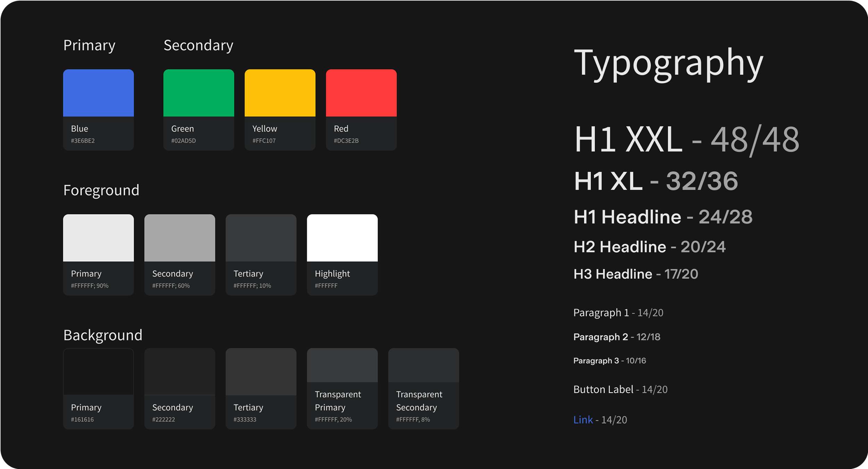
Task: Pick the Yellow #FFC107 swatch
Action: [280, 93]
